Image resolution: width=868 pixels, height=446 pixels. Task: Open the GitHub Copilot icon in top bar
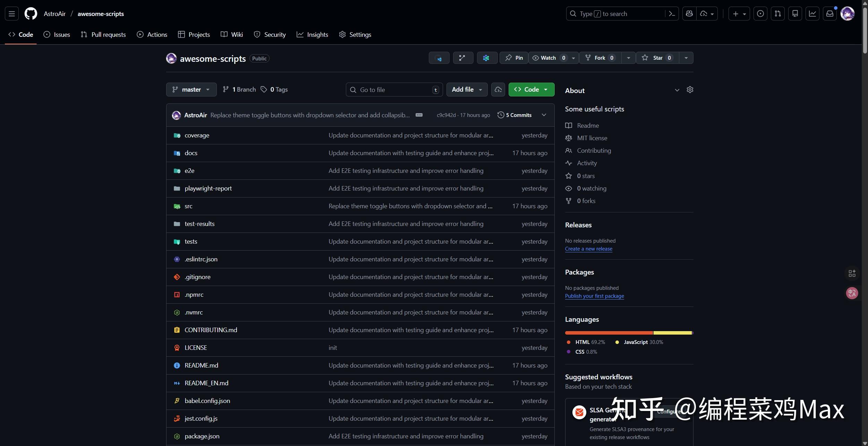(689, 14)
